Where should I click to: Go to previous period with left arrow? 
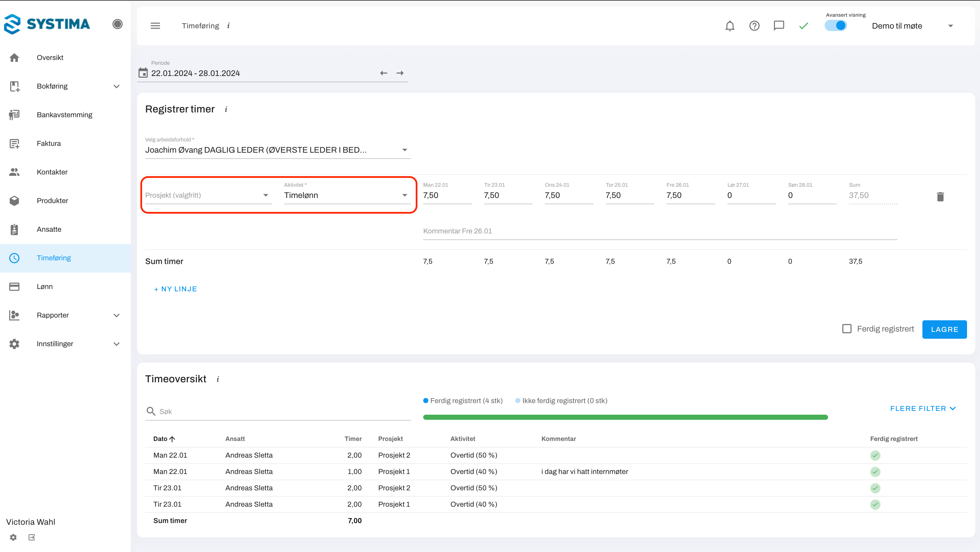(x=383, y=73)
